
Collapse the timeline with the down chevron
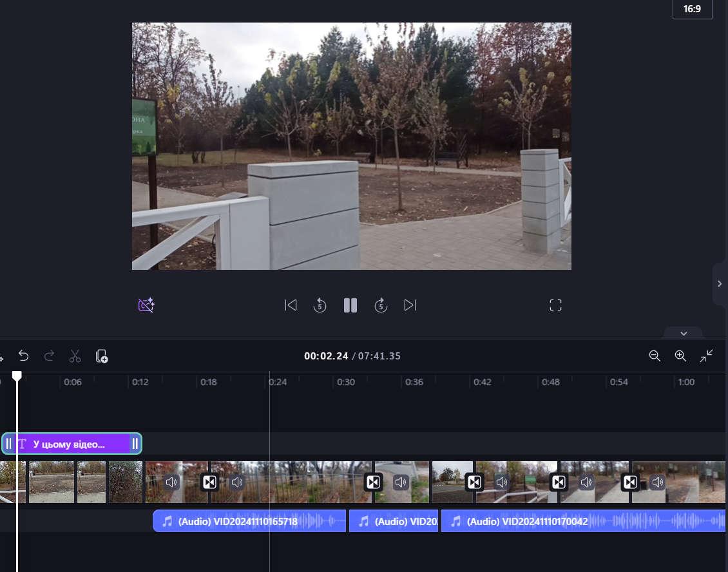pos(684,334)
